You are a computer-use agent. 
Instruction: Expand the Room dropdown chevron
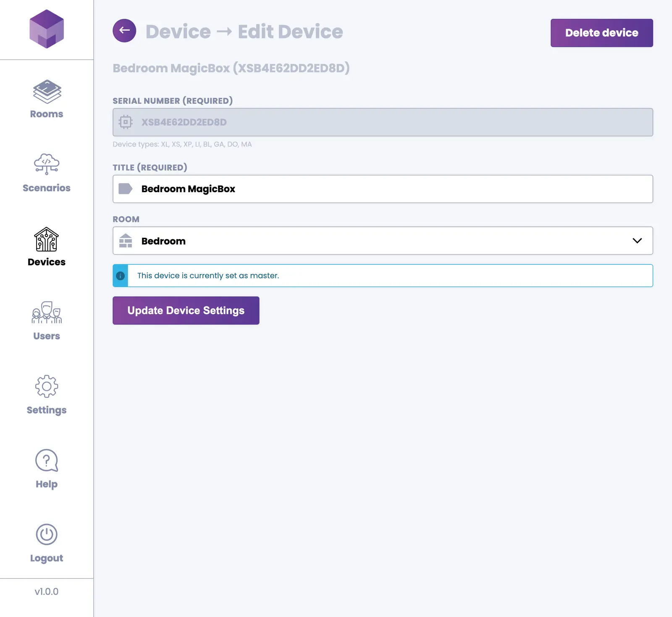[x=637, y=241]
